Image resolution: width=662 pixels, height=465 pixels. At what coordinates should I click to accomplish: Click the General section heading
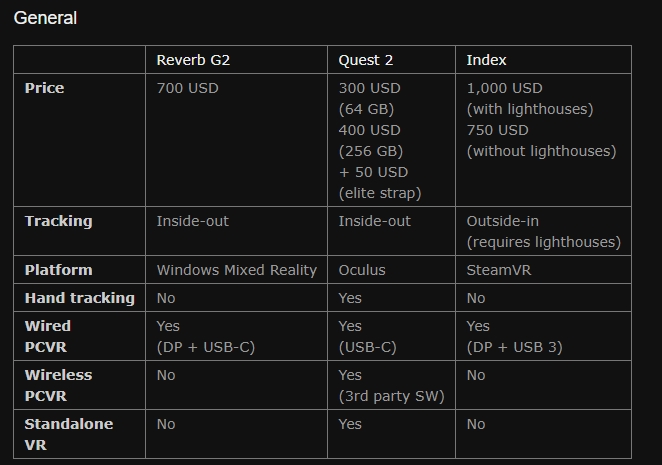coord(45,18)
